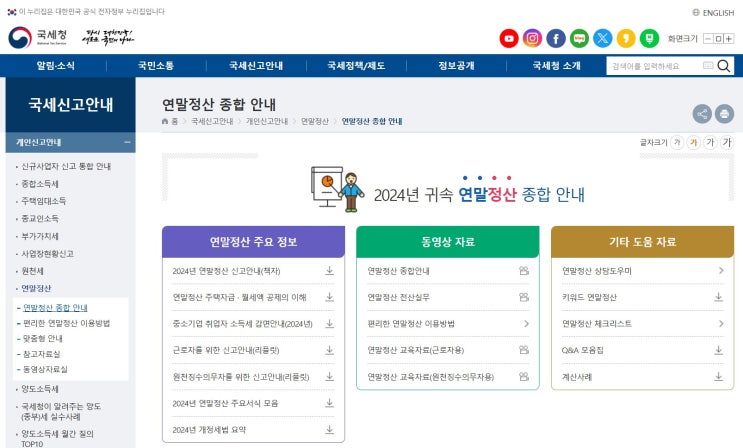The height and width of the screenshot is (448, 743).
Task: Open the Instagram icon in header
Action: (532, 38)
